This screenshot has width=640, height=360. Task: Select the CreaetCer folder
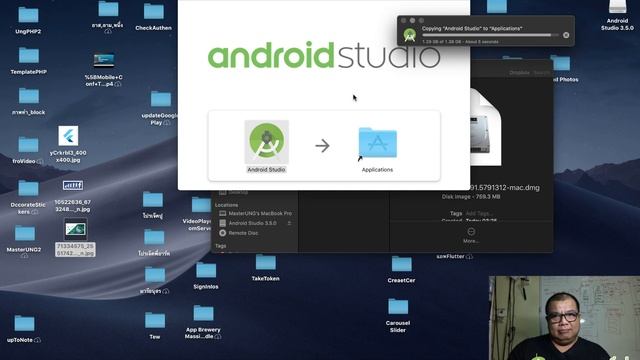(x=401, y=269)
